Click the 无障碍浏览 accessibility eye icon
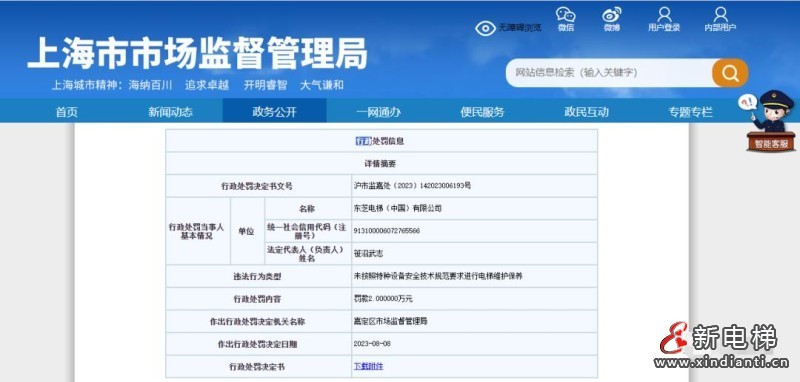The height and width of the screenshot is (382, 800). tap(485, 28)
